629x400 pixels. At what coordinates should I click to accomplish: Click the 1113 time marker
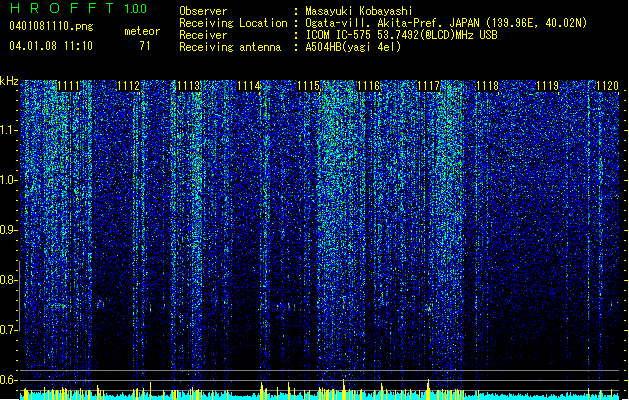189,86
